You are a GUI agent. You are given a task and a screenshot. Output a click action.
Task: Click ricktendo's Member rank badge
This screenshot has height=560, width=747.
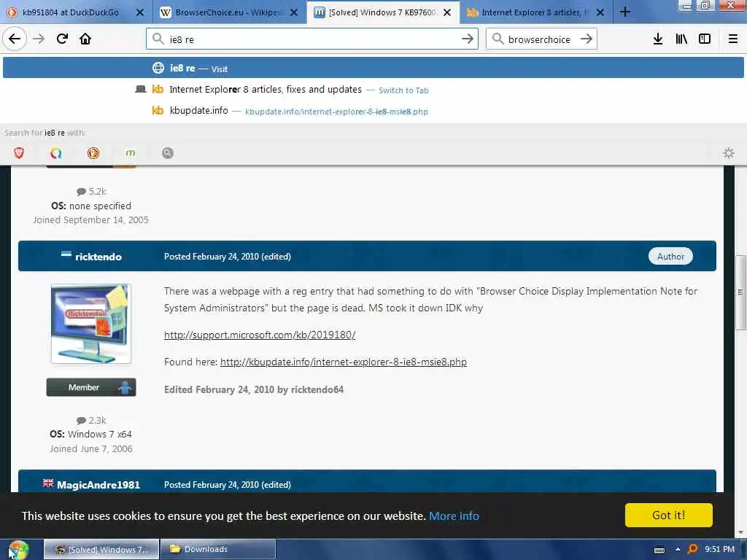(x=91, y=387)
